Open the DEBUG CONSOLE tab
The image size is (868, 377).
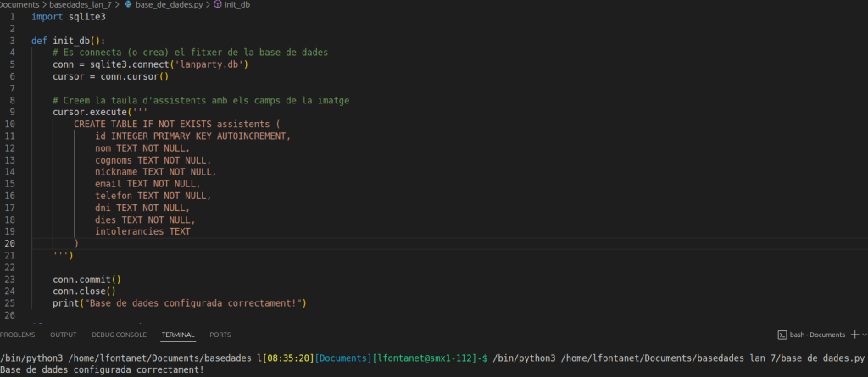tap(119, 335)
